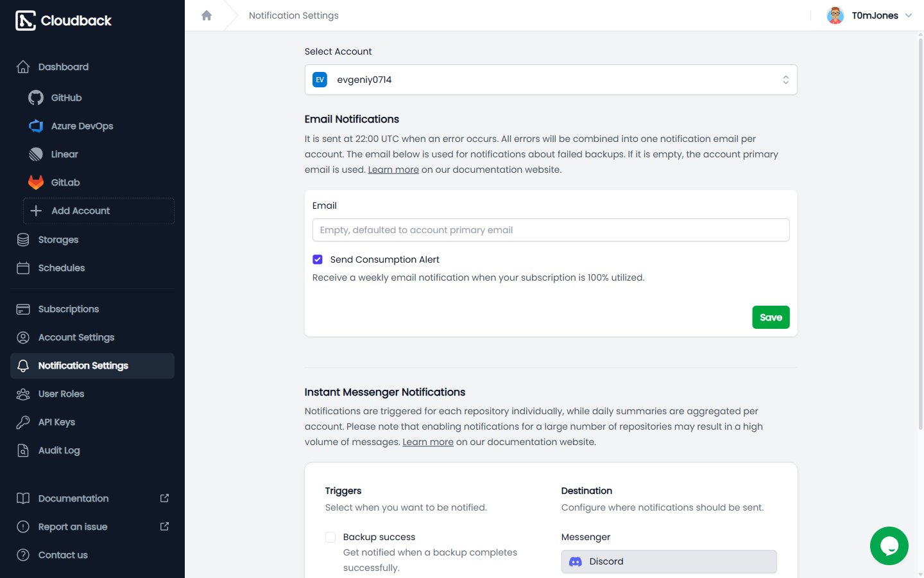This screenshot has height=578, width=924.
Task: Click the Documentation external-link icon
Action: [x=164, y=498]
